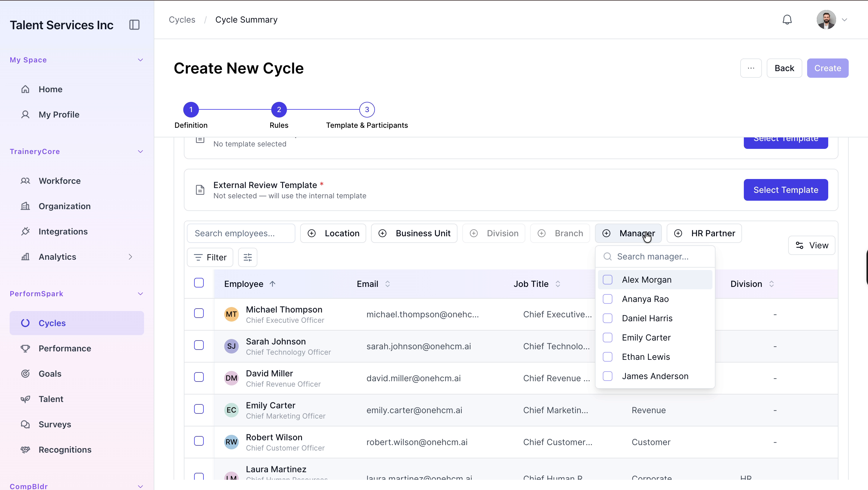Expand the Analytics submenu arrow
Viewport: 868px width, 490px height.
(x=131, y=257)
